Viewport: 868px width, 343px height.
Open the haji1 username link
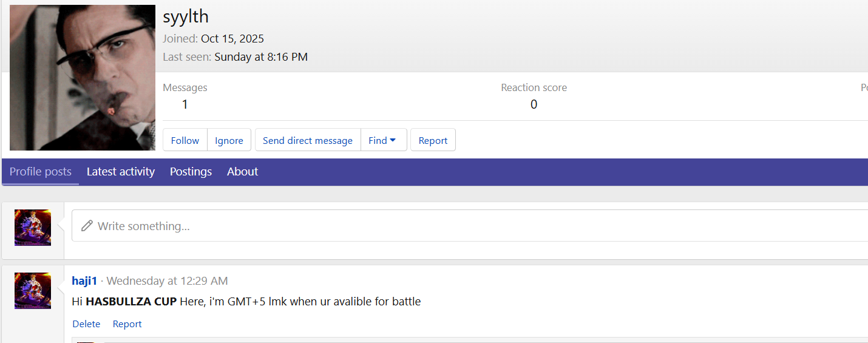(x=84, y=281)
